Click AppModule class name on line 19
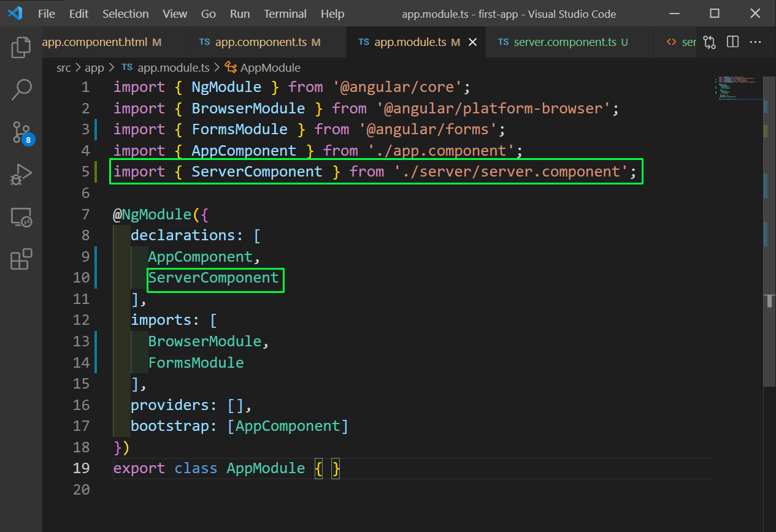This screenshot has height=532, width=776. coord(266,468)
